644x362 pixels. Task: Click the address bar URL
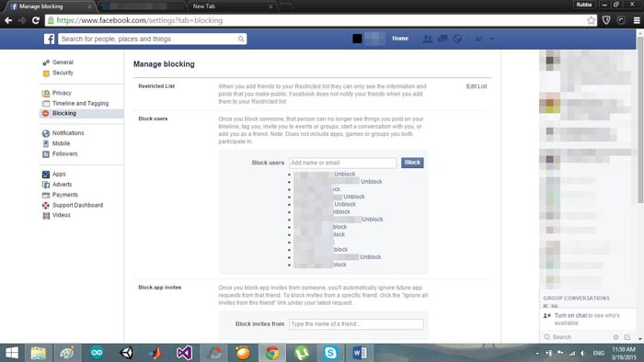tap(140, 20)
